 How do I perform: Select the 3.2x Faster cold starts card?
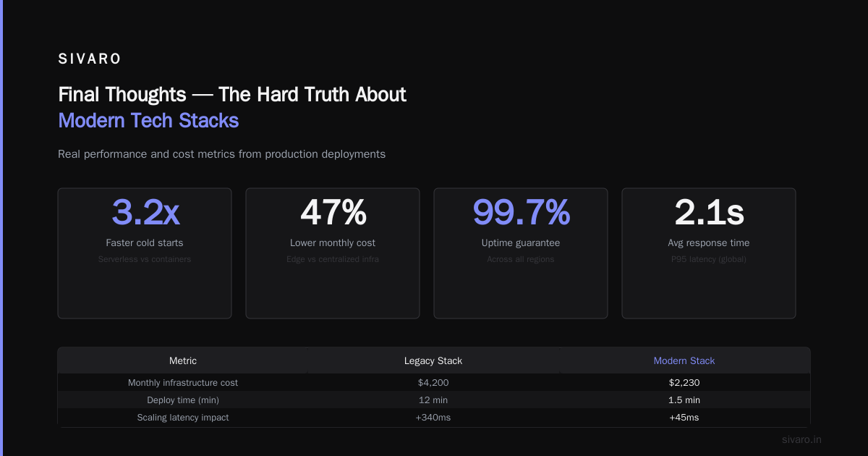click(x=145, y=253)
